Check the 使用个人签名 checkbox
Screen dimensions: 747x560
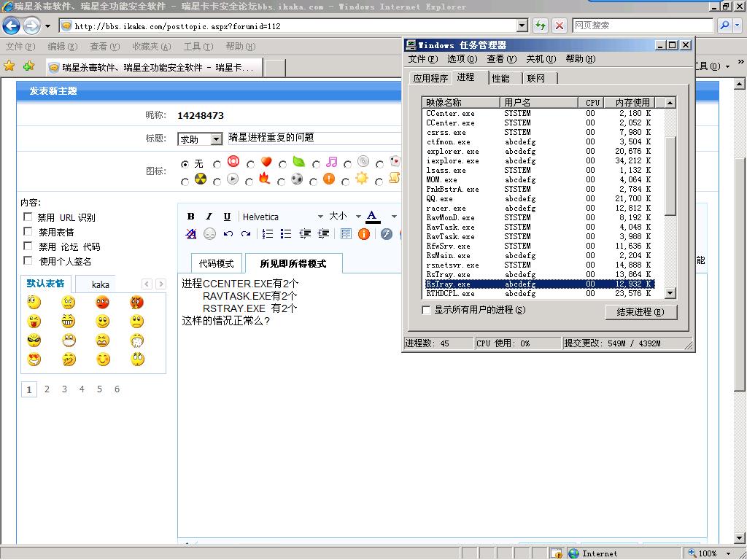pyautogui.click(x=28, y=261)
